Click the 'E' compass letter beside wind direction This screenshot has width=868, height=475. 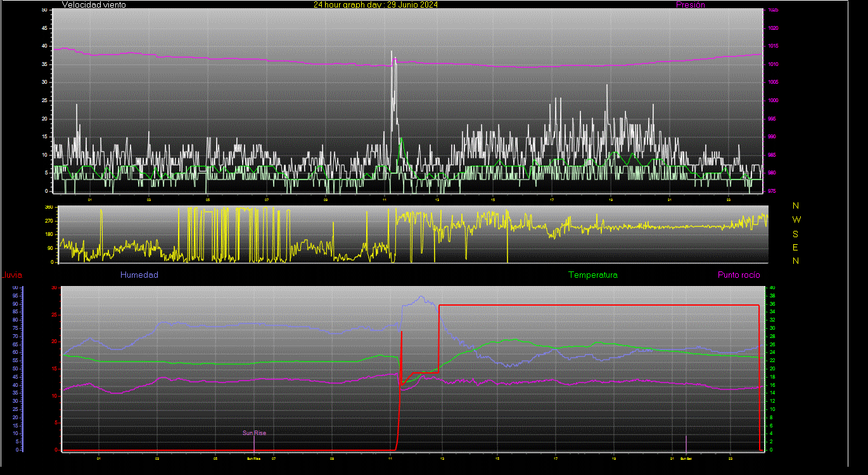tap(796, 247)
